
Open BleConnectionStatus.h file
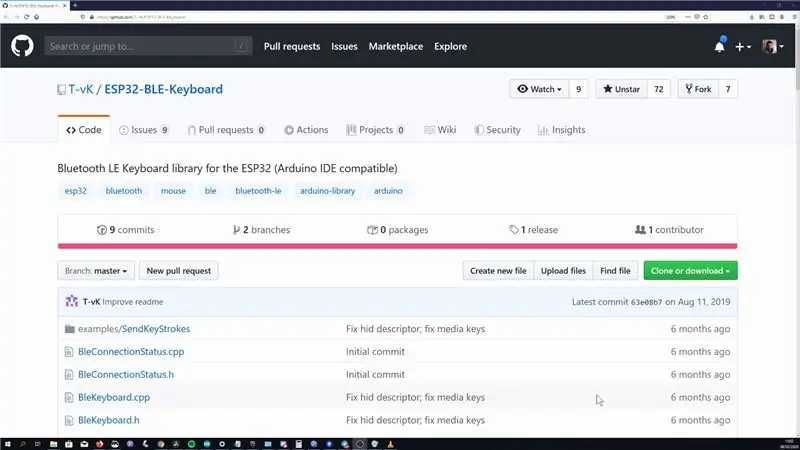pos(126,374)
